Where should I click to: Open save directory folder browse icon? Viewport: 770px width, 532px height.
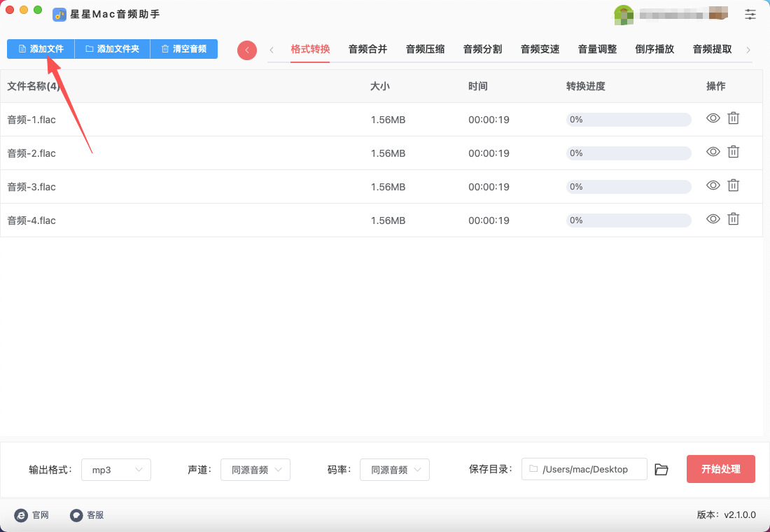click(661, 470)
